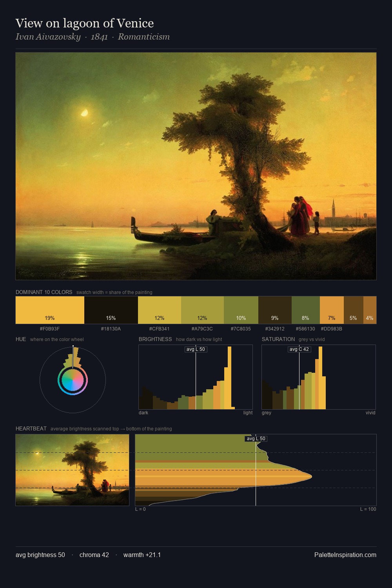Click the HEARTBEAT section heading

tap(31, 428)
